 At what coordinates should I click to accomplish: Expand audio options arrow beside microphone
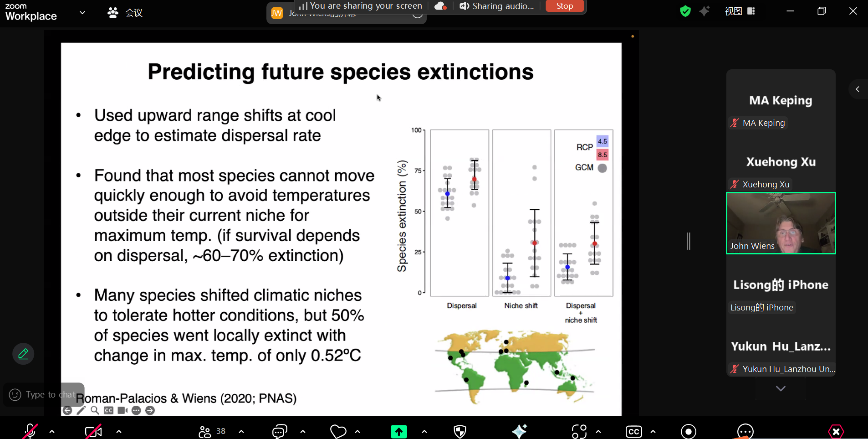52,431
